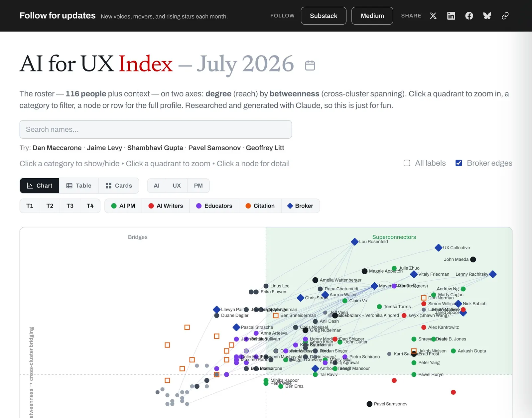Select the Lenny Rachitsky diamond node
532x418 pixels.
click(493, 274)
